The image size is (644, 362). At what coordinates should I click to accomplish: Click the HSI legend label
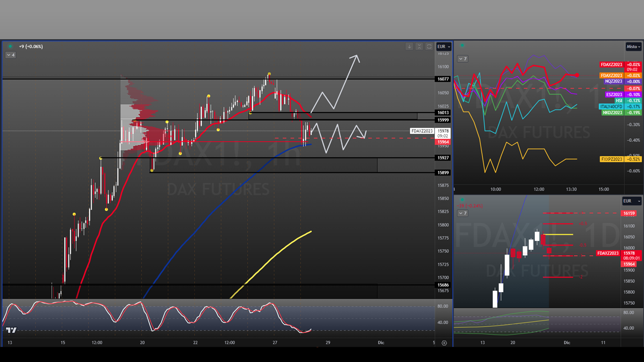pos(619,101)
